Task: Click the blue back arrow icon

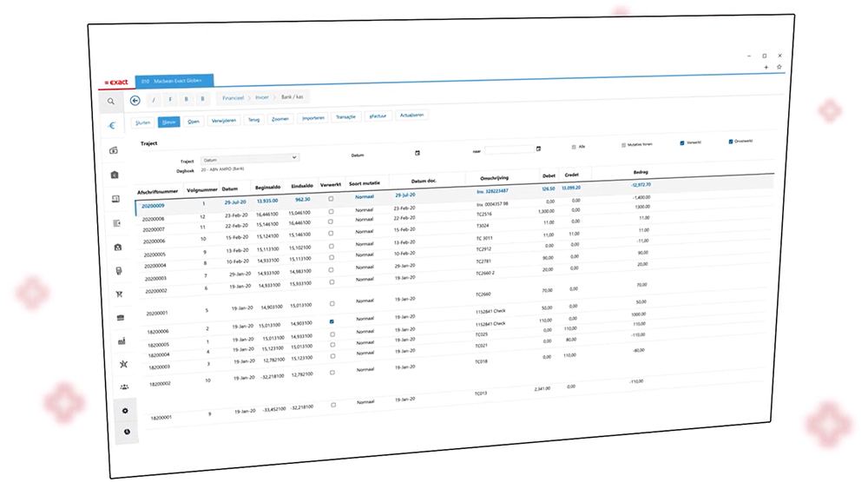Action: point(135,101)
